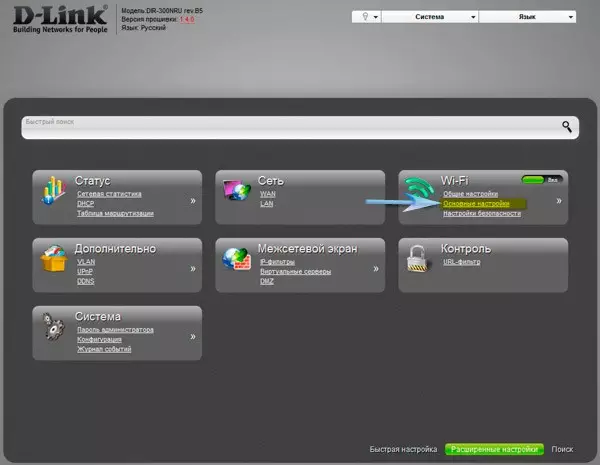Click the Контроль padlock icon
The width and height of the screenshot is (600, 465).
point(417,258)
